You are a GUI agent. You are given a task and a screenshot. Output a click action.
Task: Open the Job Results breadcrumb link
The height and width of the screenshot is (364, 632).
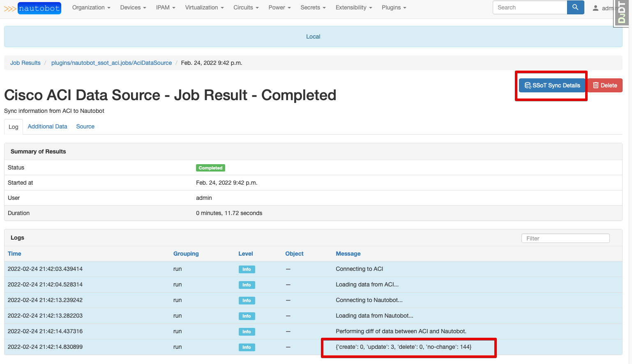point(25,62)
